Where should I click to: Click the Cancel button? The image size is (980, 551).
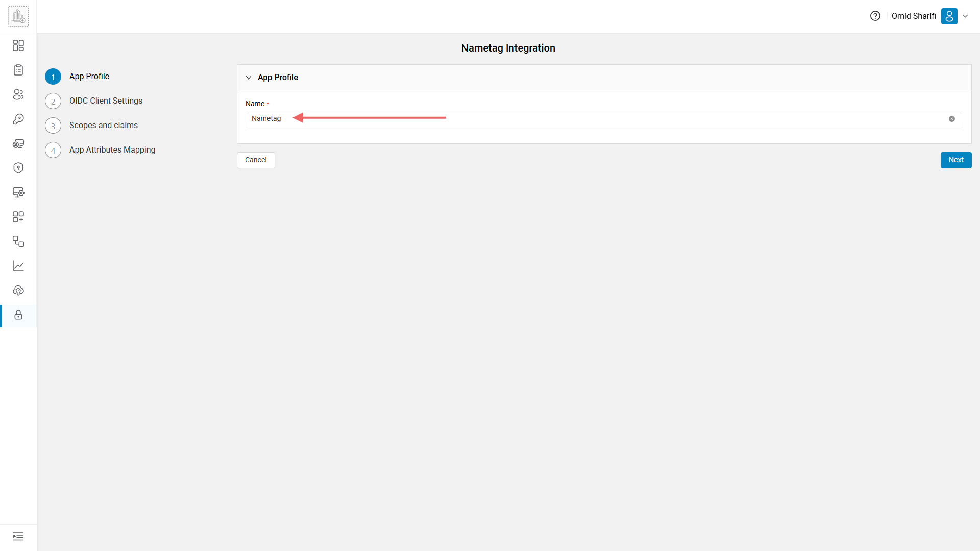coord(256,160)
